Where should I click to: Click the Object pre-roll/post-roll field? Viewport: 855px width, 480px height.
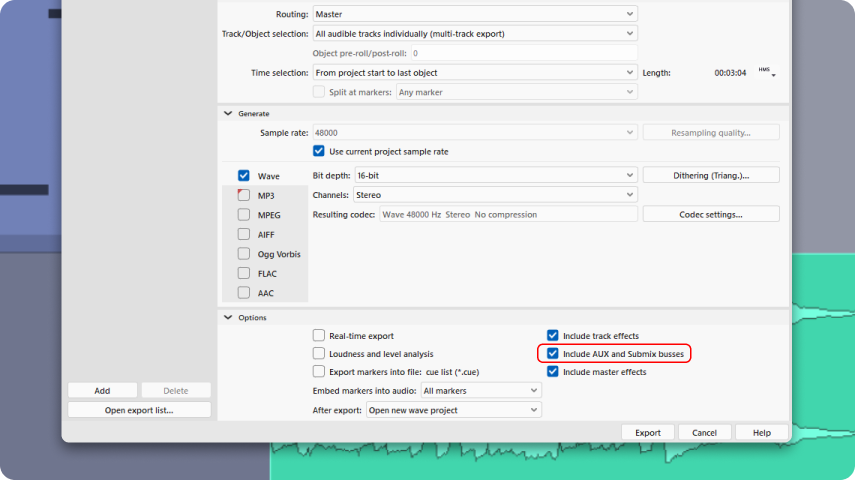(x=524, y=53)
